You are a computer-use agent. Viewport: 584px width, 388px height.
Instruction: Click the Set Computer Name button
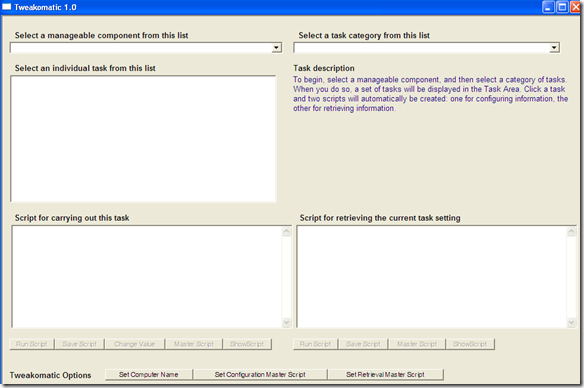click(x=149, y=375)
